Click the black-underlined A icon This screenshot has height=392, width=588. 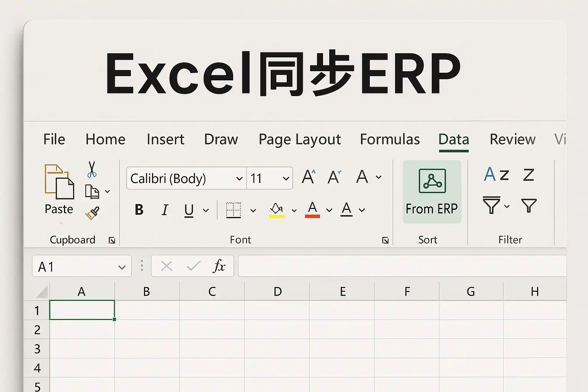[x=346, y=209]
